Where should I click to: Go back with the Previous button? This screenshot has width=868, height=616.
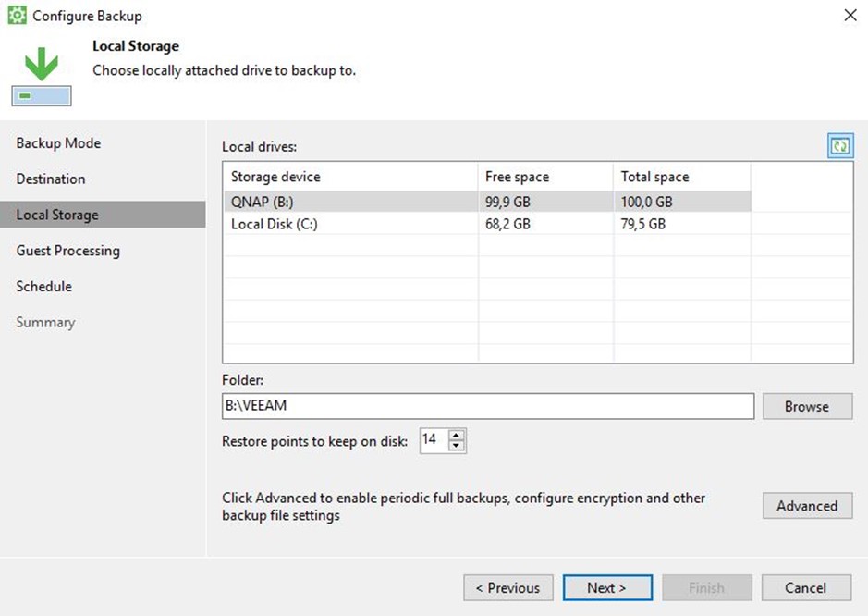coord(508,587)
